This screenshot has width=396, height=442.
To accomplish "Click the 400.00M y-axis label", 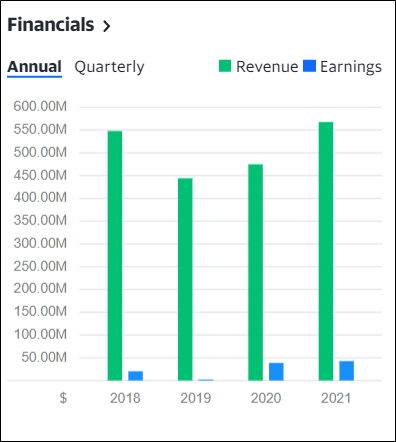I will pos(40,198).
